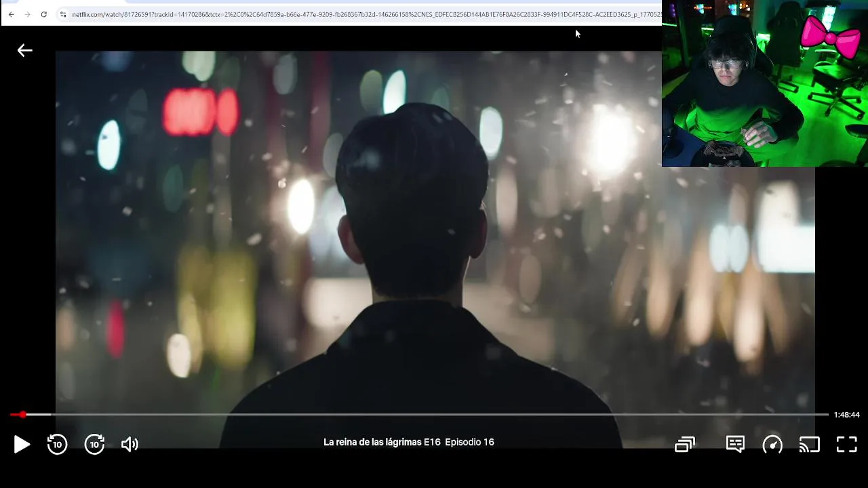
Task: Play the paused episode
Action: click(x=22, y=445)
